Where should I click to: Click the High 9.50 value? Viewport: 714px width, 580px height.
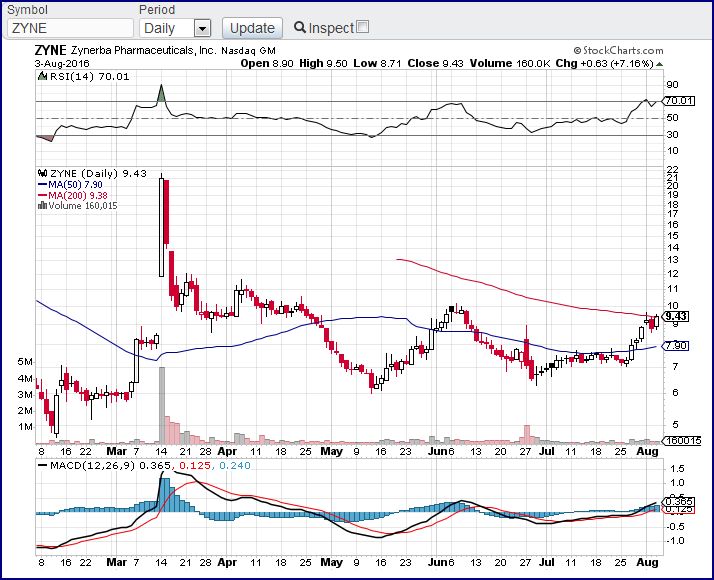point(323,63)
